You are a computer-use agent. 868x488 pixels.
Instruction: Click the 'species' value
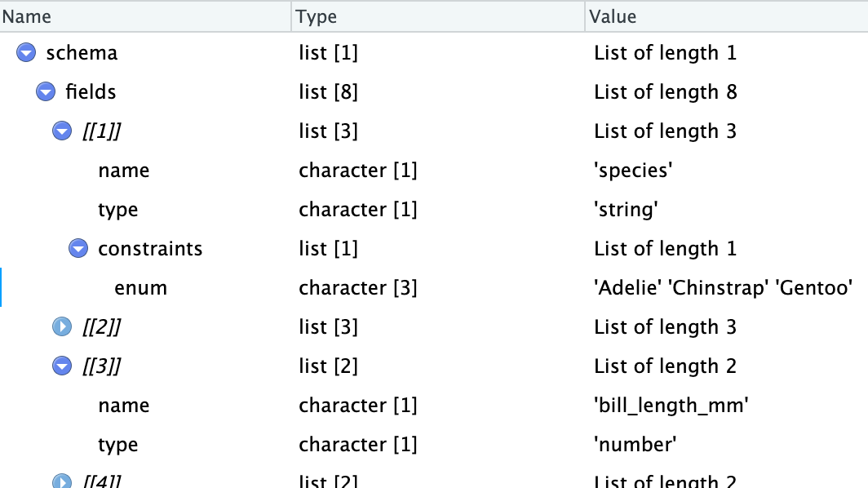[633, 171]
